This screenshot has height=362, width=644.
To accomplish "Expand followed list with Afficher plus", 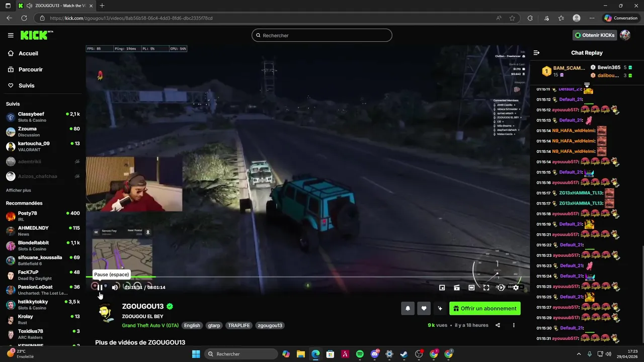I will coord(18,191).
